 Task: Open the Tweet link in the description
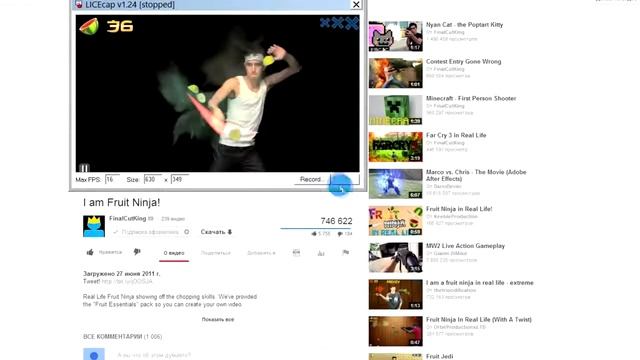tap(127, 281)
